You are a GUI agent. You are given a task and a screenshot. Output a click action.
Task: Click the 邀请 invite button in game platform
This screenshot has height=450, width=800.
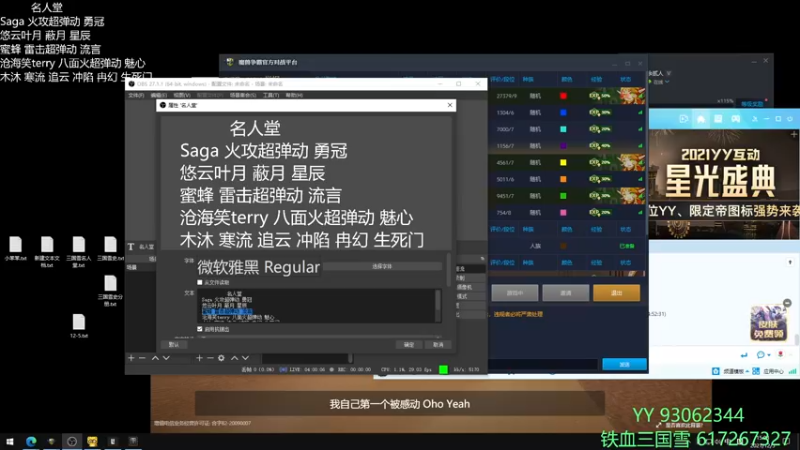coord(565,293)
